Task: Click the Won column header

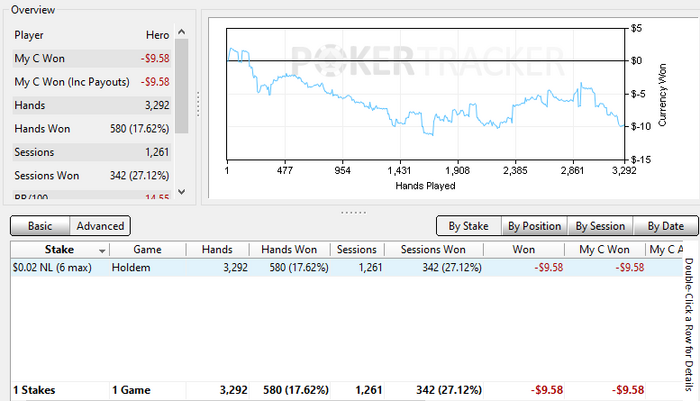Action: (x=524, y=250)
